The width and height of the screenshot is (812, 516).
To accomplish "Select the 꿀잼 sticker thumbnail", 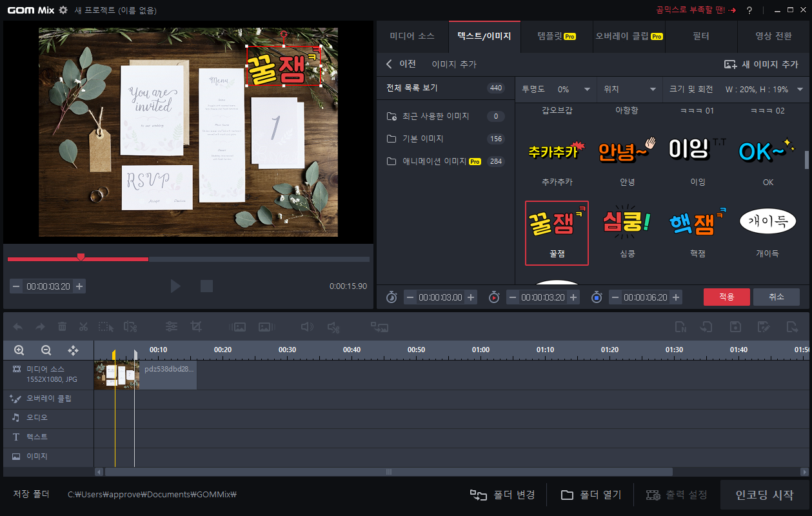I will click(x=557, y=233).
